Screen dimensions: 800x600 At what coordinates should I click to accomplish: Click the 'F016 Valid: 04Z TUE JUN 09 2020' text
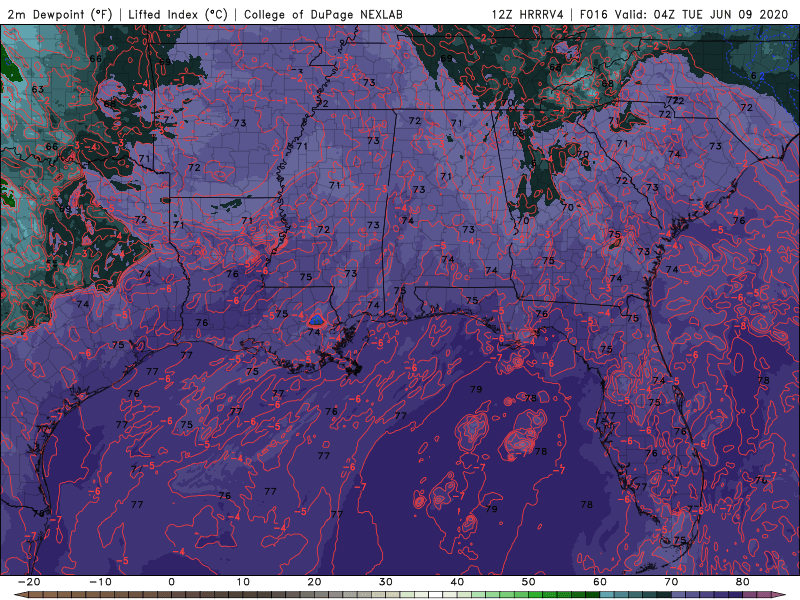coord(684,14)
